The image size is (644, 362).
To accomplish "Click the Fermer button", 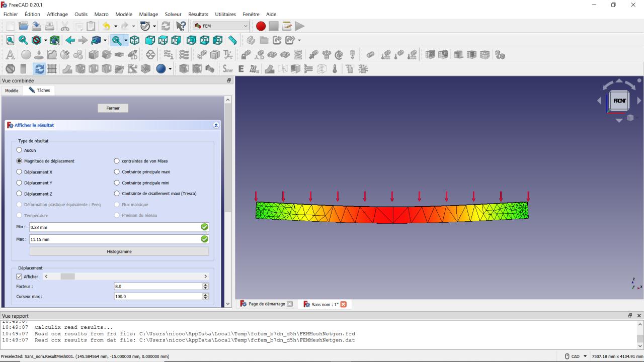I will point(113,108).
